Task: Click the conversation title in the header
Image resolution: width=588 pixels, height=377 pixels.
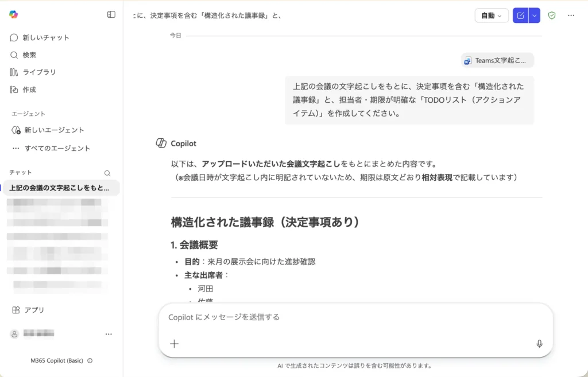Action: 207,15
